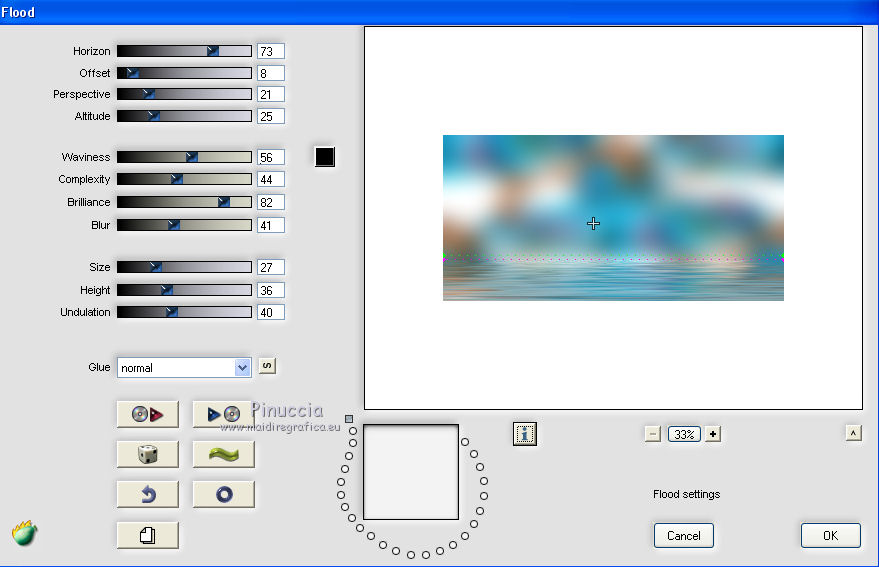The width and height of the screenshot is (879, 567).
Task: Click the Blur slider
Action: [184, 225]
